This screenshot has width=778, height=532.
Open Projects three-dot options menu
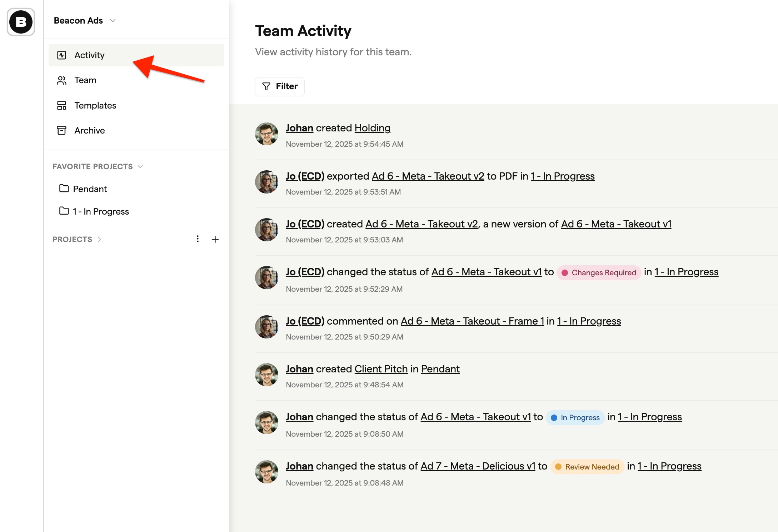(x=198, y=239)
